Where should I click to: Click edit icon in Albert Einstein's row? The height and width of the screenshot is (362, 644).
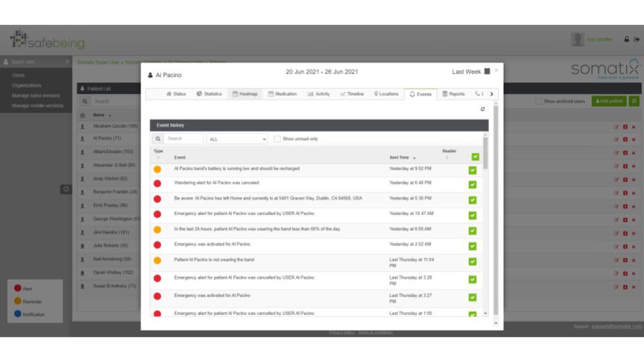tap(616, 153)
